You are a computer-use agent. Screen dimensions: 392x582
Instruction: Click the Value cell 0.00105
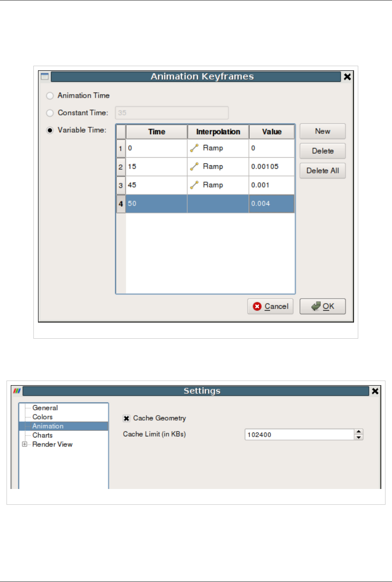pos(272,167)
